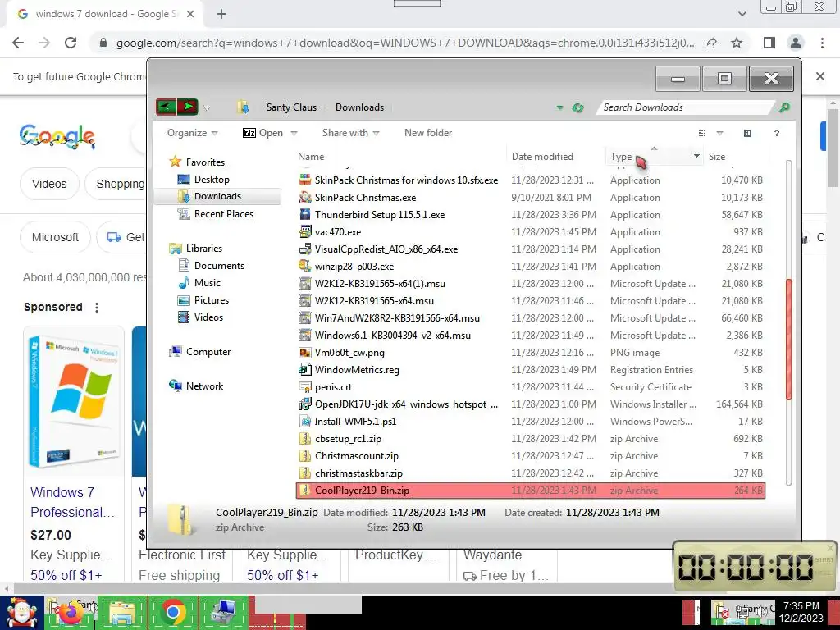This screenshot has height=630, width=840.
Task: Open Desktop in Favorites
Action: (x=212, y=180)
